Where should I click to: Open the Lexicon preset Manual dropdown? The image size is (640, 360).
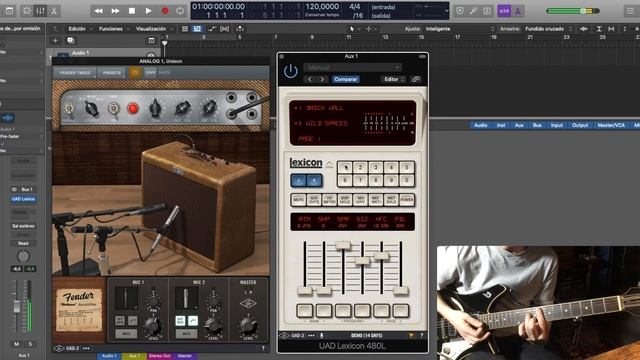click(x=353, y=67)
